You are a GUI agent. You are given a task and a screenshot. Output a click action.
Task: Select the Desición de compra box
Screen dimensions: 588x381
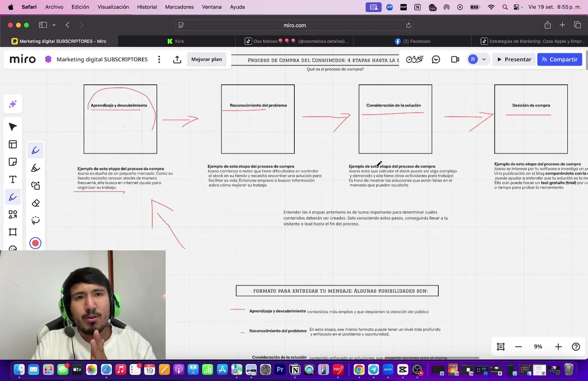531,119
